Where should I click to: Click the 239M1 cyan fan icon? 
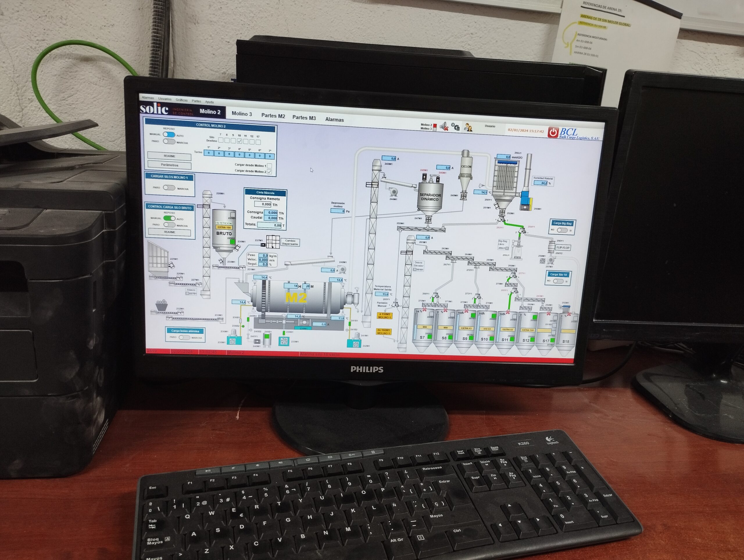coord(284,341)
